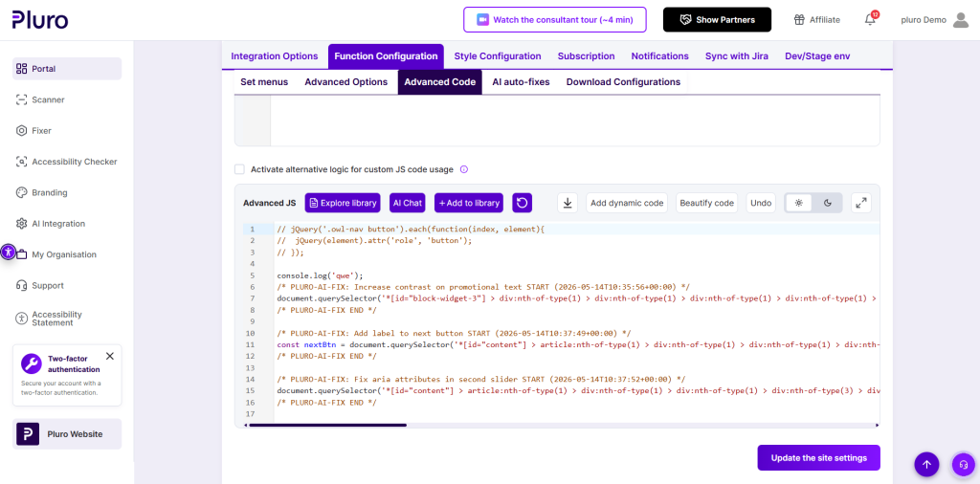Click the 'Fix aria attributes in second slider' comment

481,379
